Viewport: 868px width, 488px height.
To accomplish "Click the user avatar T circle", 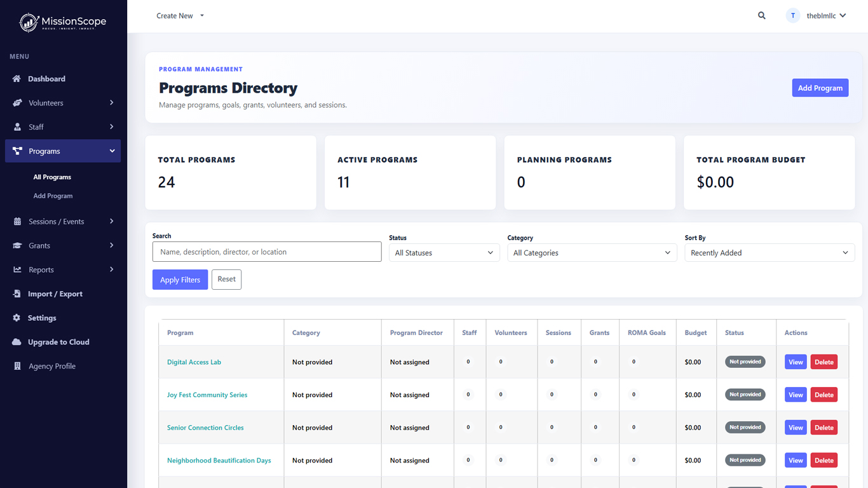I will [793, 16].
